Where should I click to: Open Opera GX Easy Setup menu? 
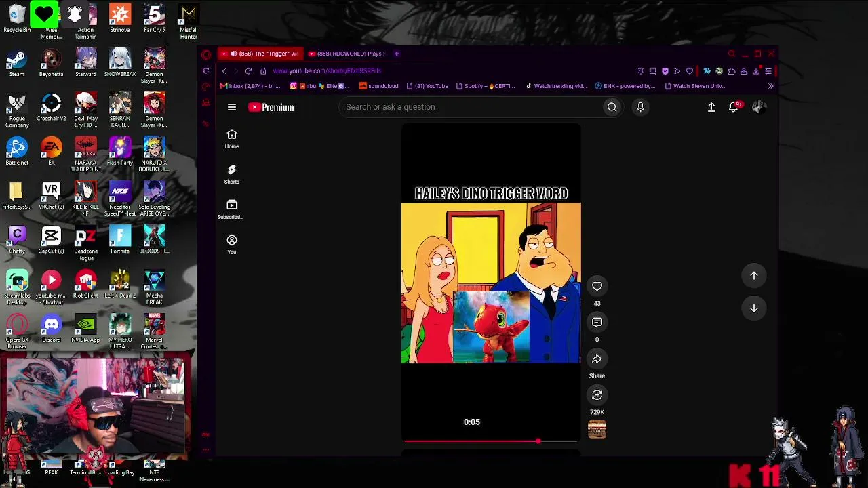(x=768, y=71)
